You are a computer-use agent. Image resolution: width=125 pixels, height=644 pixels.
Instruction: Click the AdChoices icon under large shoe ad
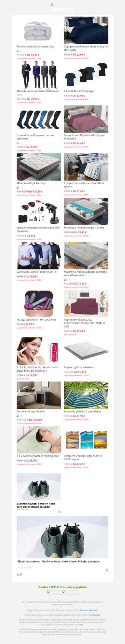click(x=107, y=570)
